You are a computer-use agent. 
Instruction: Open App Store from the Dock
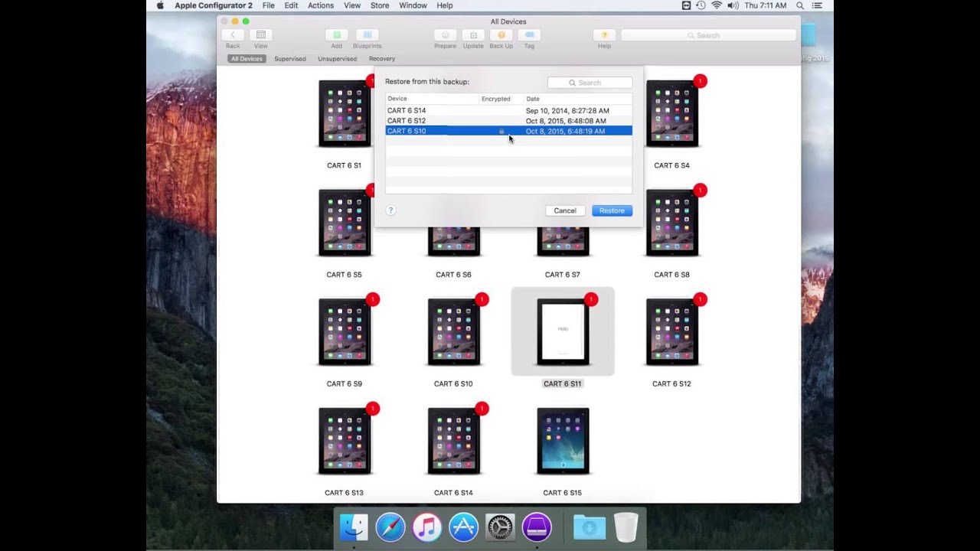[x=463, y=527]
